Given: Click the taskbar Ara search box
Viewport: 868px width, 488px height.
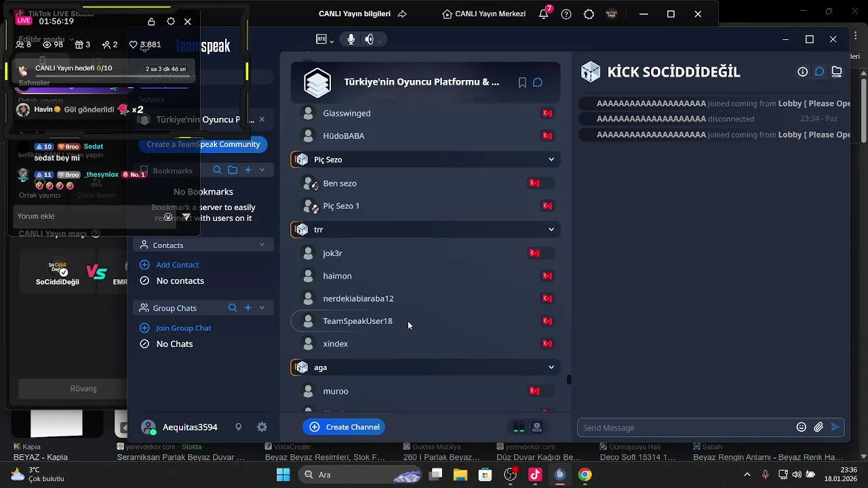Looking at the screenshot, I should [x=360, y=474].
